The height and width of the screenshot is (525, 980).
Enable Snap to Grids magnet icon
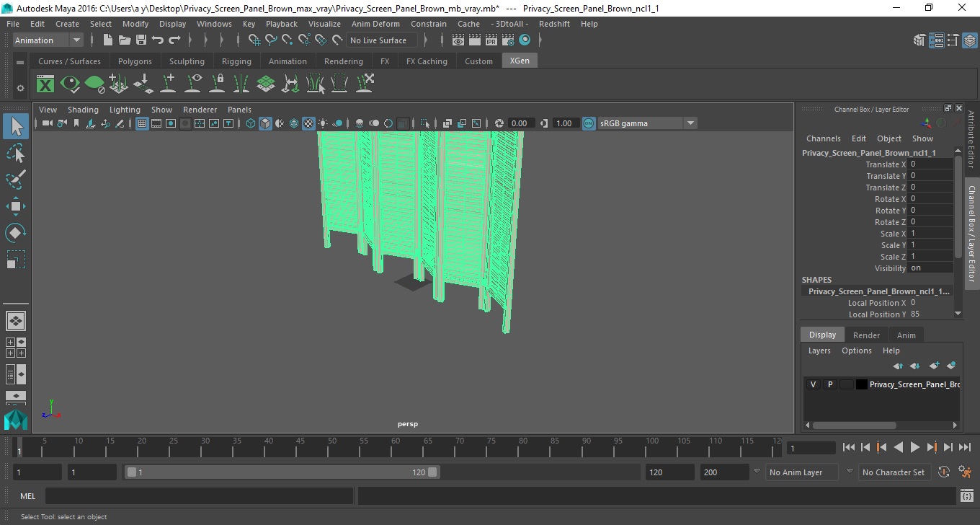point(254,40)
